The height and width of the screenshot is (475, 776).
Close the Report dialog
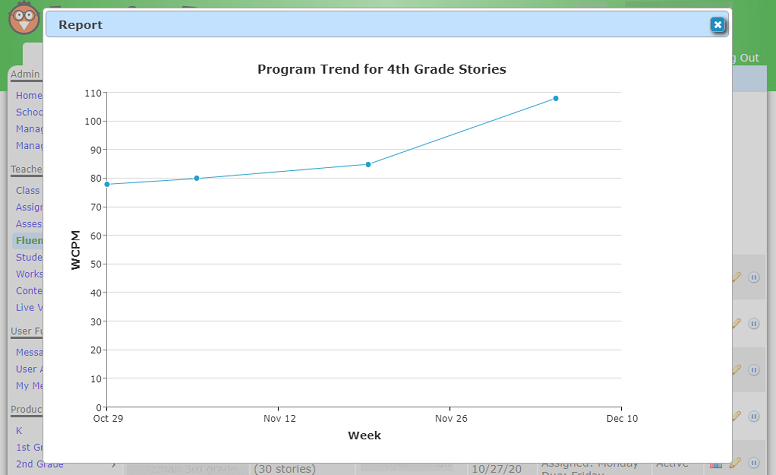tap(717, 25)
